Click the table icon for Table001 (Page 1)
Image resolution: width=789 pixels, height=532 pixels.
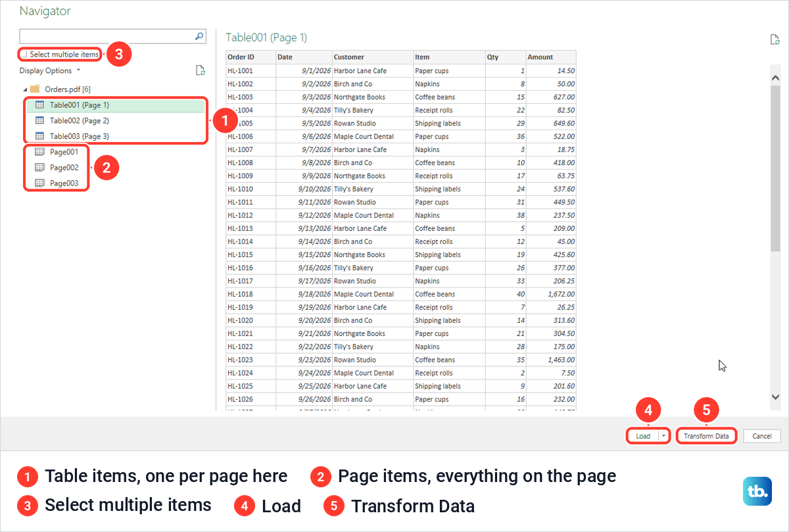39,105
